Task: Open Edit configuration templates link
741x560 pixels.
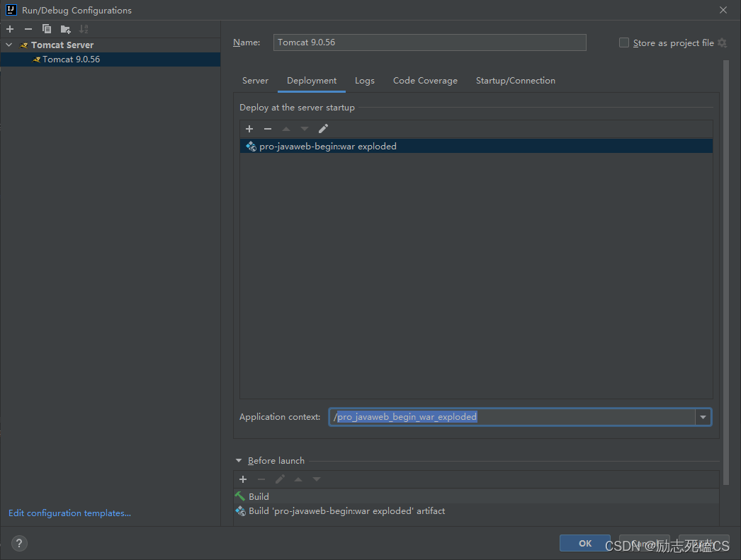Action: coord(69,513)
